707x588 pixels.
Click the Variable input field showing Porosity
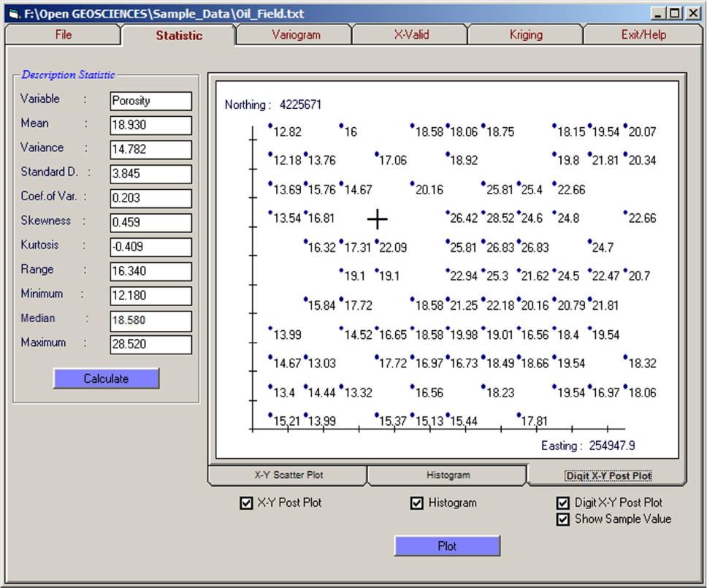pyautogui.click(x=150, y=101)
